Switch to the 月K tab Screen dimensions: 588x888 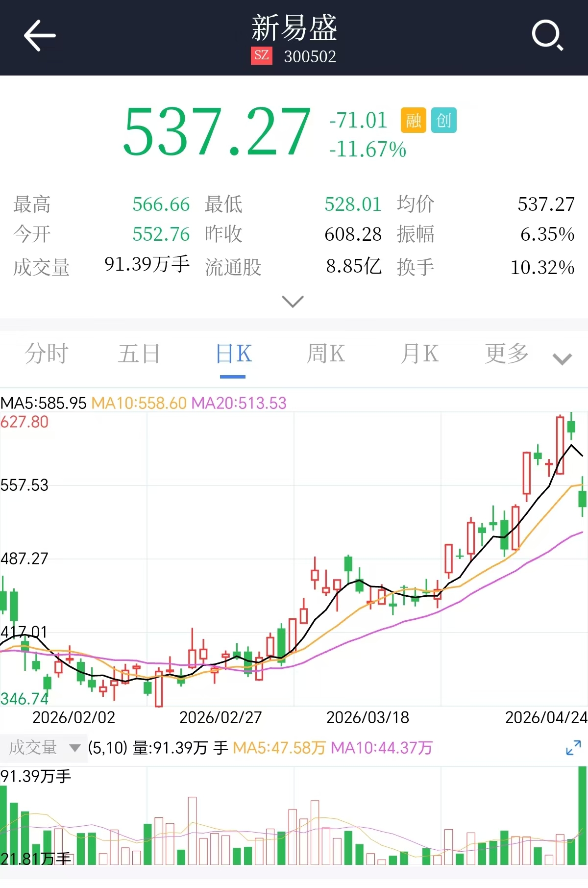pyautogui.click(x=419, y=354)
